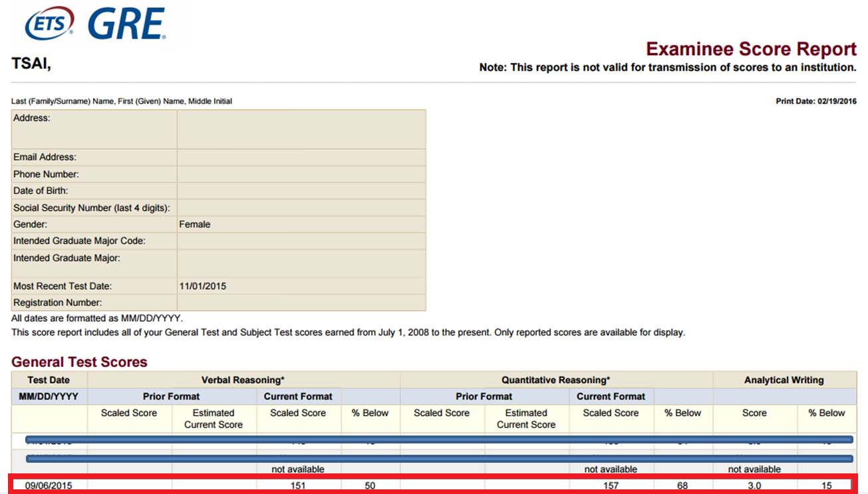Click the Verbal Reasoning* column header

click(x=243, y=380)
